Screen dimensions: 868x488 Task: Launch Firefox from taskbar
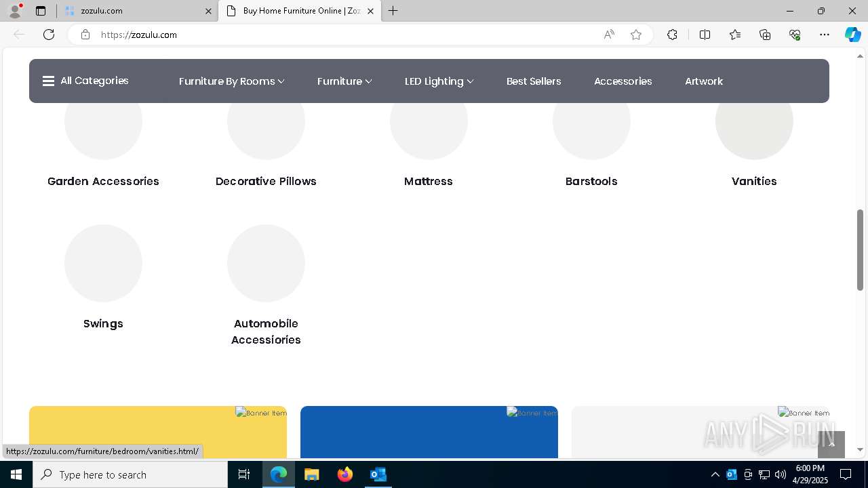(x=345, y=474)
